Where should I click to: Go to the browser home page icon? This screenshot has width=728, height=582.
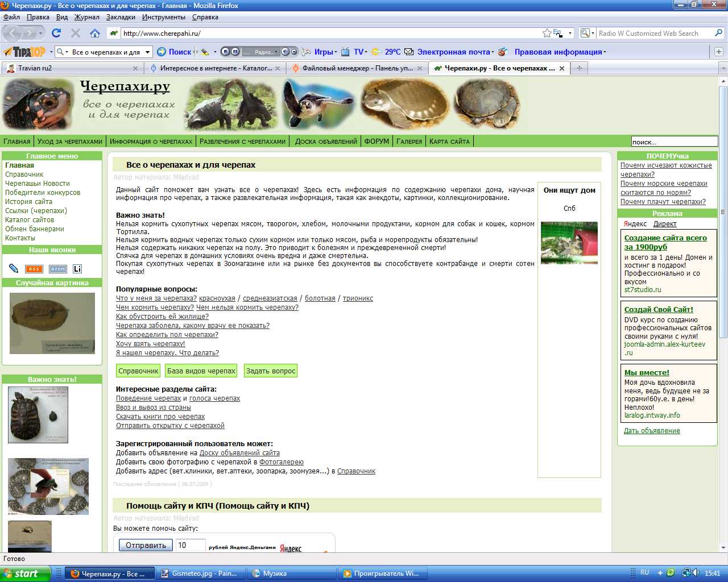tap(95, 33)
